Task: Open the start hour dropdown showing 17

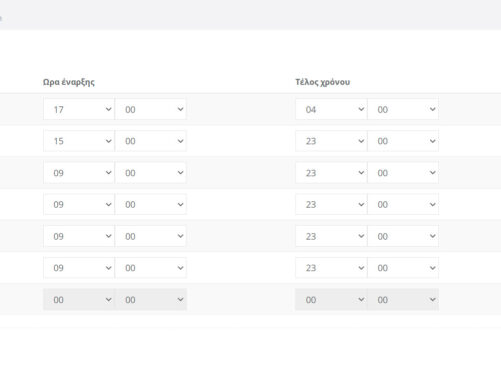Action: click(x=79, y=109)
